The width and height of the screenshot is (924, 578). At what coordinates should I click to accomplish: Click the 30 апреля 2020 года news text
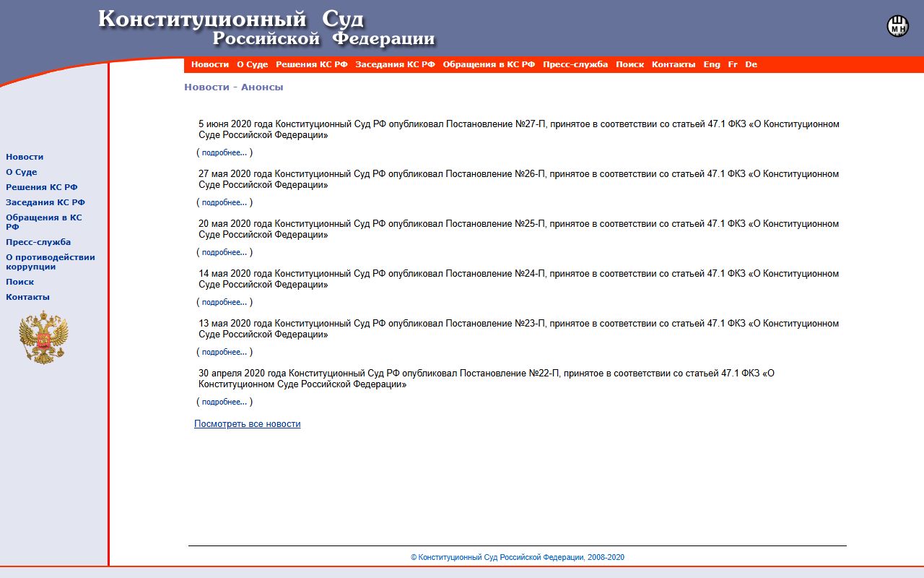tap(487, 379)
